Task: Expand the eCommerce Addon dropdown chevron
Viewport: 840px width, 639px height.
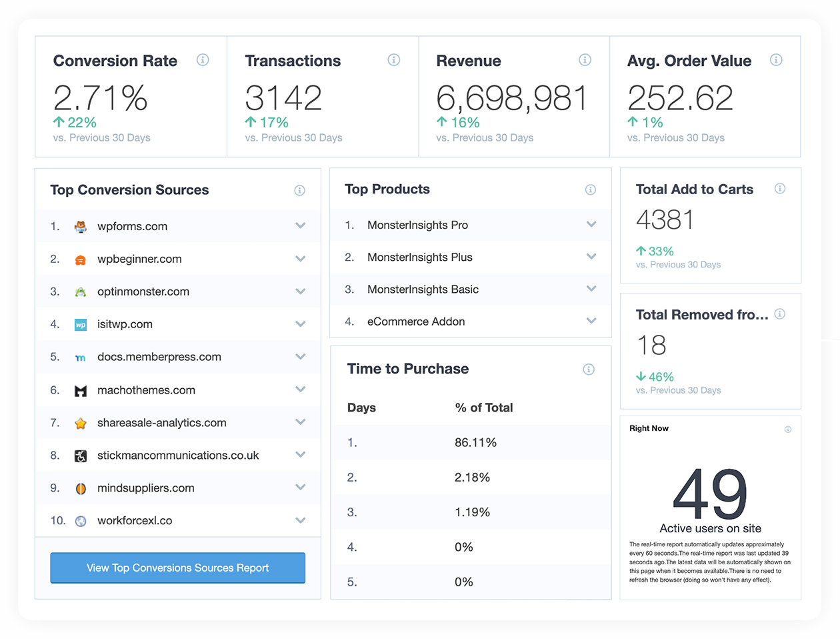Action: [591, 321]
